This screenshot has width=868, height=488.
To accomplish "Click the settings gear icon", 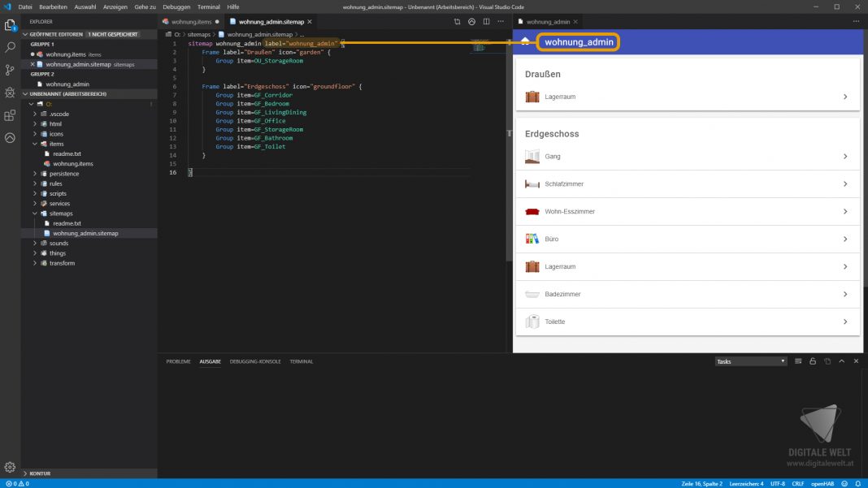I will [x=10, y=467].
